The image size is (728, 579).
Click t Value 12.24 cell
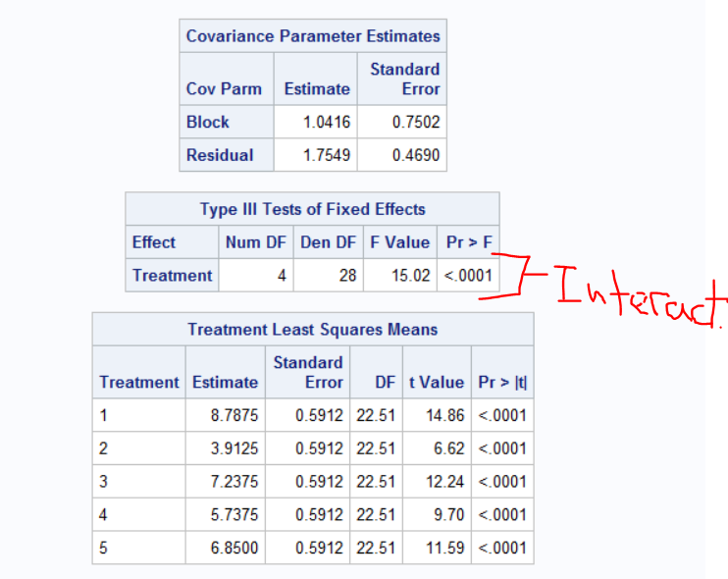[x=444, y=482]
